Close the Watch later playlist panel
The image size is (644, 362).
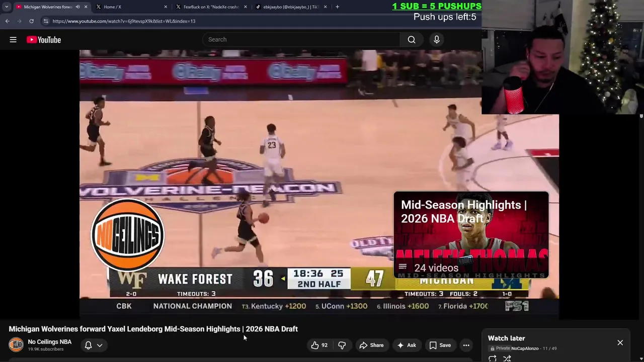tap(620, 343)
